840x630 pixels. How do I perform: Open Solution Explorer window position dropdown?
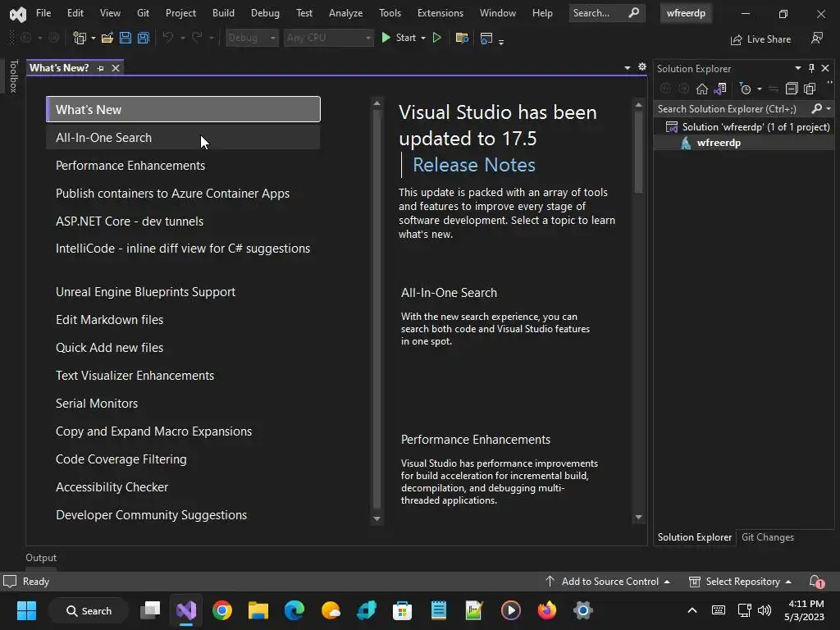(x=797, y=68)
